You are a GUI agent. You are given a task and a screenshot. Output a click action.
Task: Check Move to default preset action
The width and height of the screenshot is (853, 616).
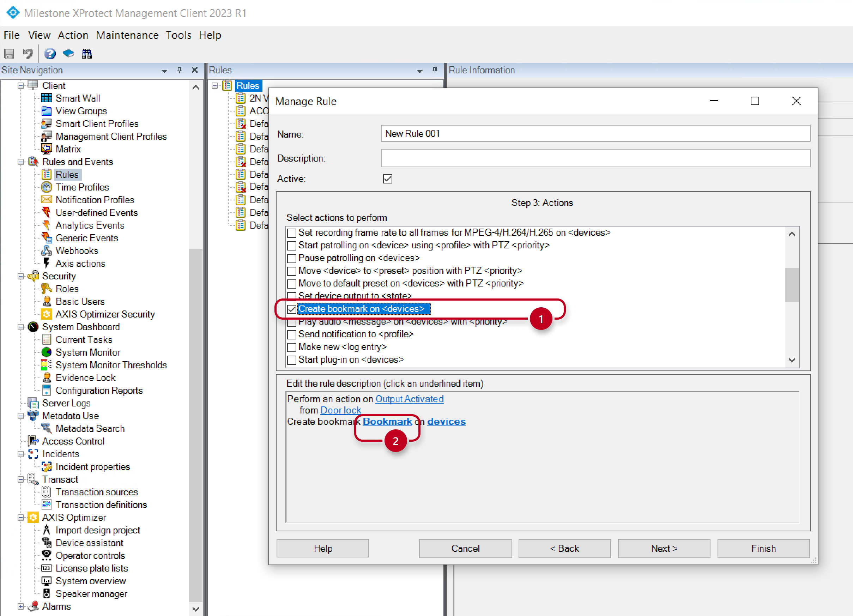point(291,284)
